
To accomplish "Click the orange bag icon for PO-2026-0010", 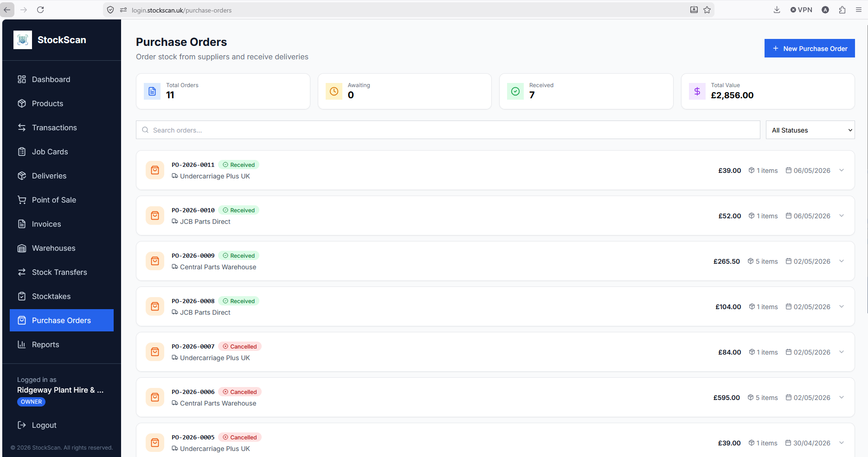I will coord(155,216).
